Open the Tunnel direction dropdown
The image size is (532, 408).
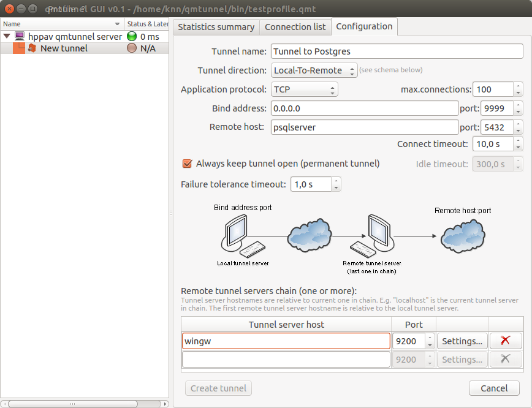tap(314, 70)
